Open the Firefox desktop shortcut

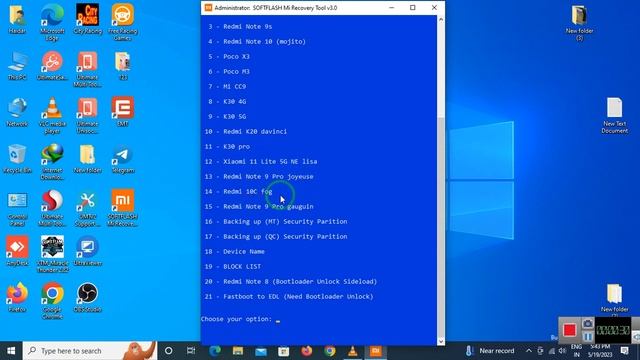17,297
